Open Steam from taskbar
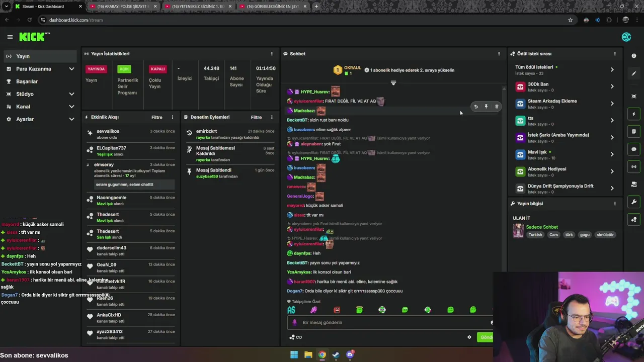This screenshot has height=362, width=644. [x=336, y=354]
